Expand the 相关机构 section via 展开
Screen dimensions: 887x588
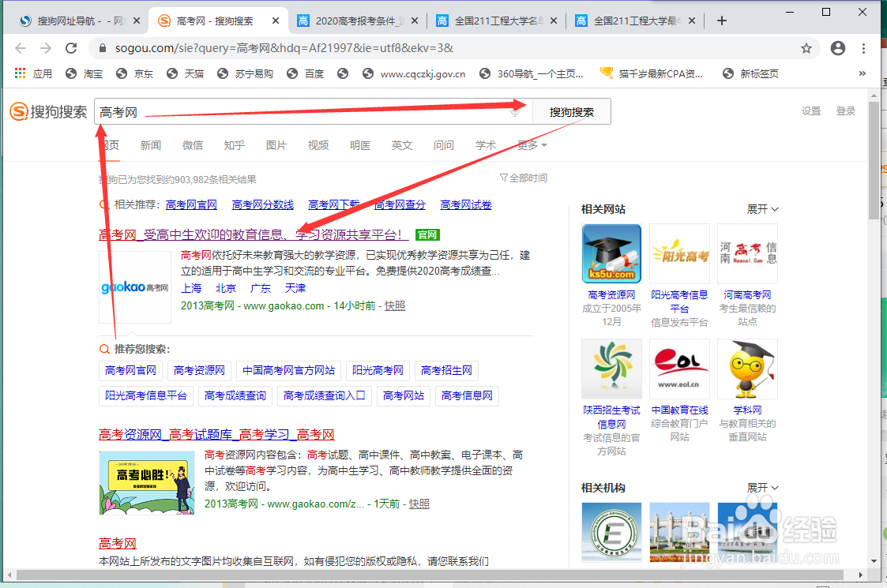761,488
